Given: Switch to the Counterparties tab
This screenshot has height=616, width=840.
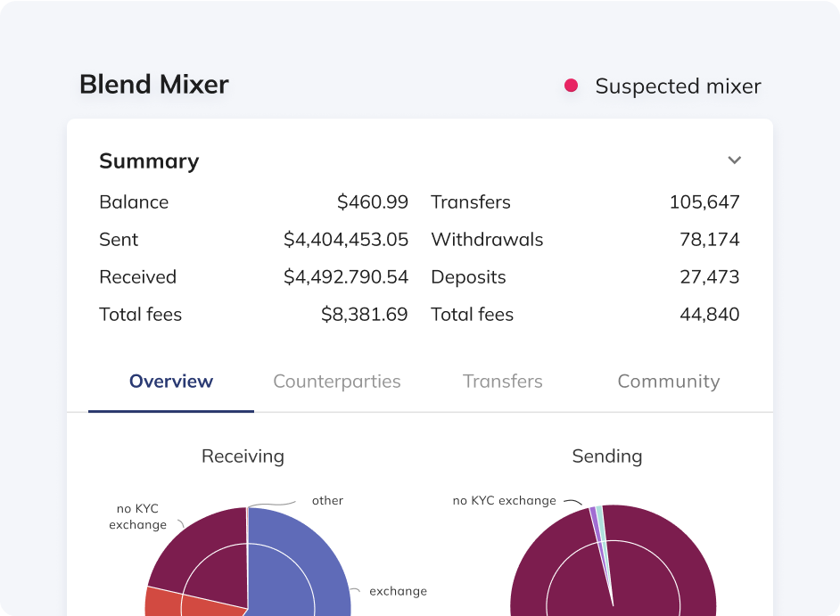Looking at the screenshot, I should [336, 382].
